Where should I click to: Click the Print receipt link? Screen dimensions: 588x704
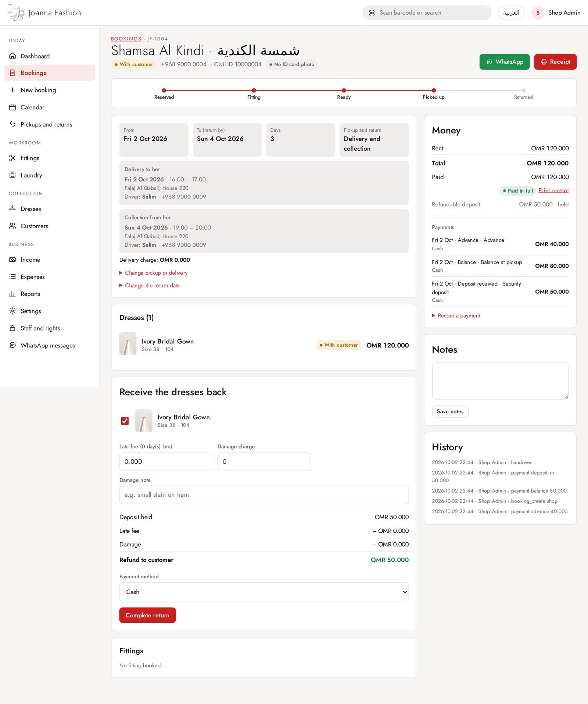[553, 190]
